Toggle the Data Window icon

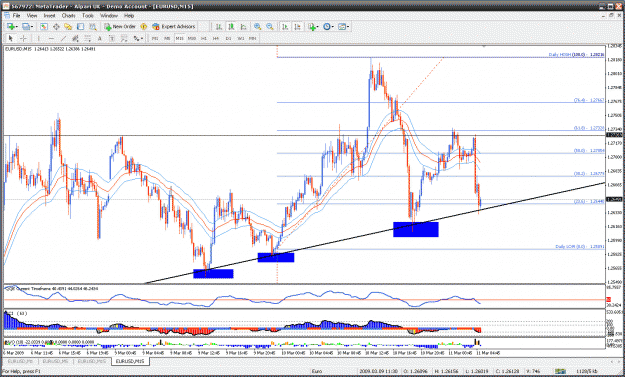(x=56, y=26)
